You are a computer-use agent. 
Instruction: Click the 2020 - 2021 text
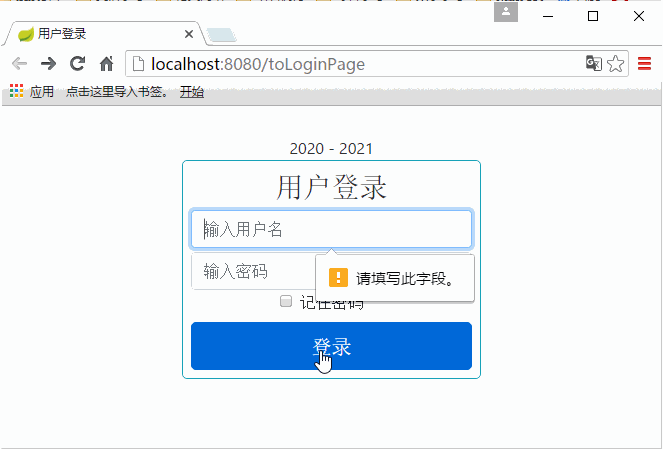pyautogui.click(x=331, y=149)
